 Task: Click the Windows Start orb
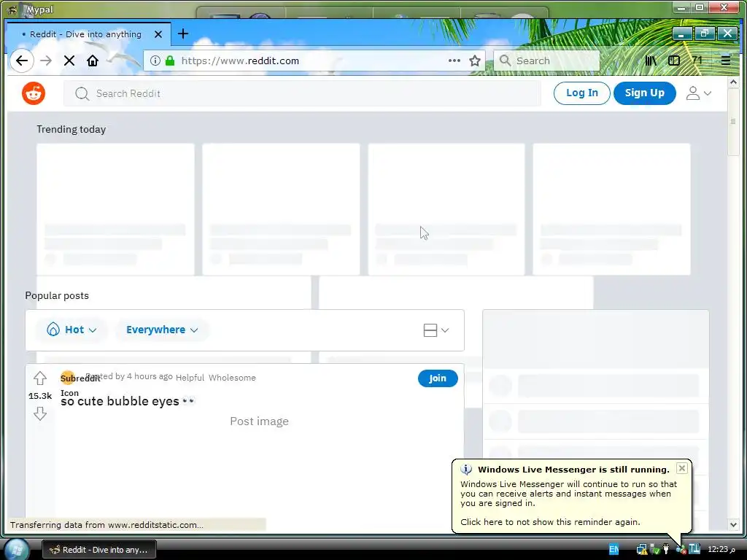[x=17, y=549]
